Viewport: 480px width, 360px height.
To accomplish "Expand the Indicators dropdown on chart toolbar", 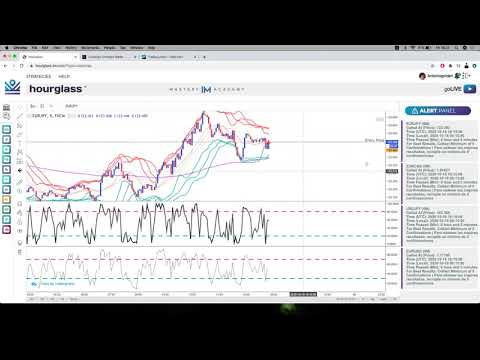I will 51,106.
